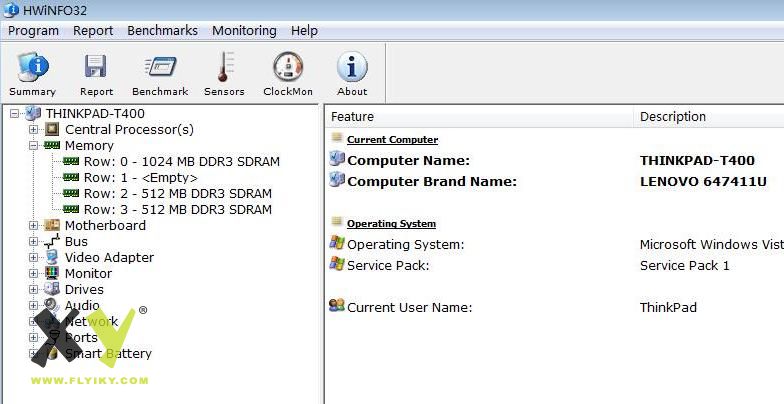Click the Computer Brand Name label
The height and width of the screenshot is (404, 784).
click(432, 182)
